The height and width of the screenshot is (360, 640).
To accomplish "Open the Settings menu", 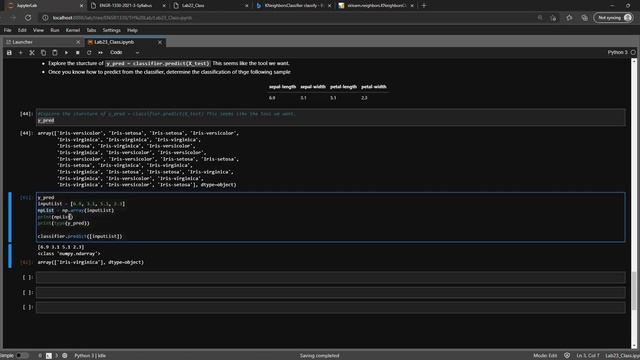I will [111, 30].
